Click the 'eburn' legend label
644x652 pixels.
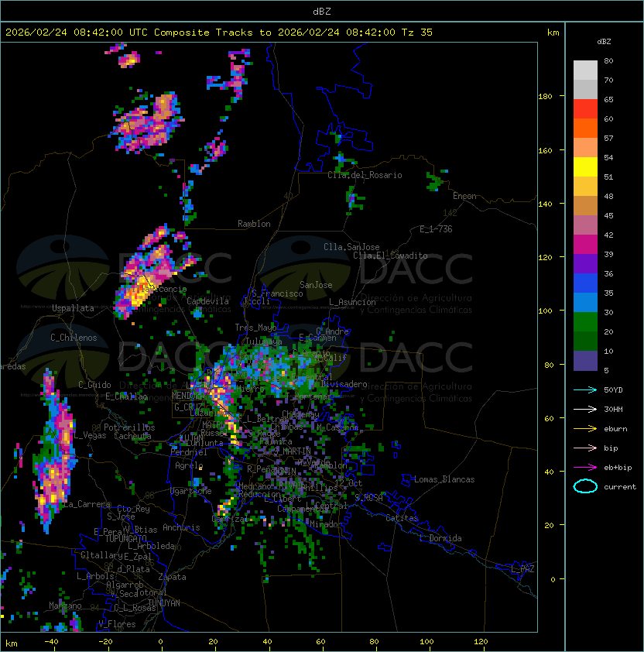coord(615,429)
